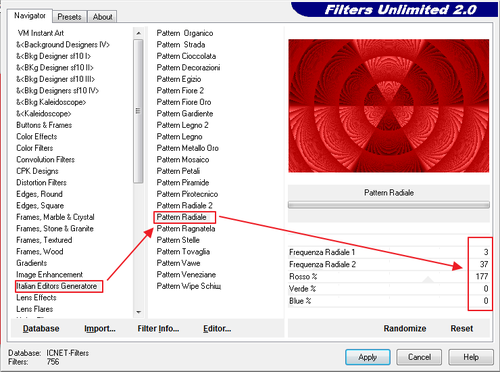Screen dimensions: 500x372
Task: Select &<BKg Designer sf10 II> category
Action: pyautogui.click(x=55, y=68)
